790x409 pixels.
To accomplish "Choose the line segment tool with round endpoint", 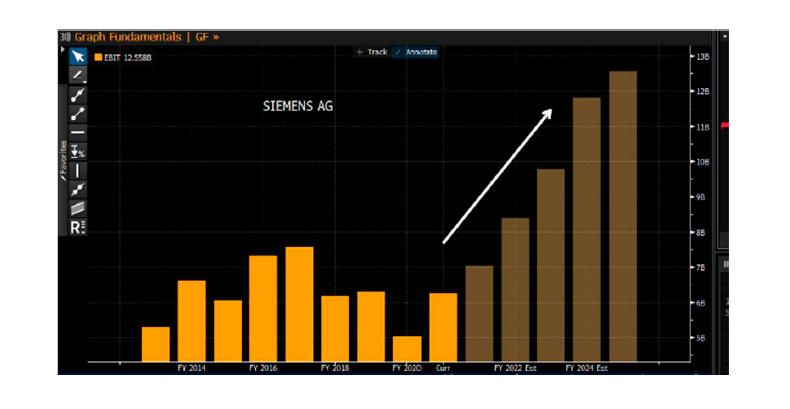I will point(78,113).
